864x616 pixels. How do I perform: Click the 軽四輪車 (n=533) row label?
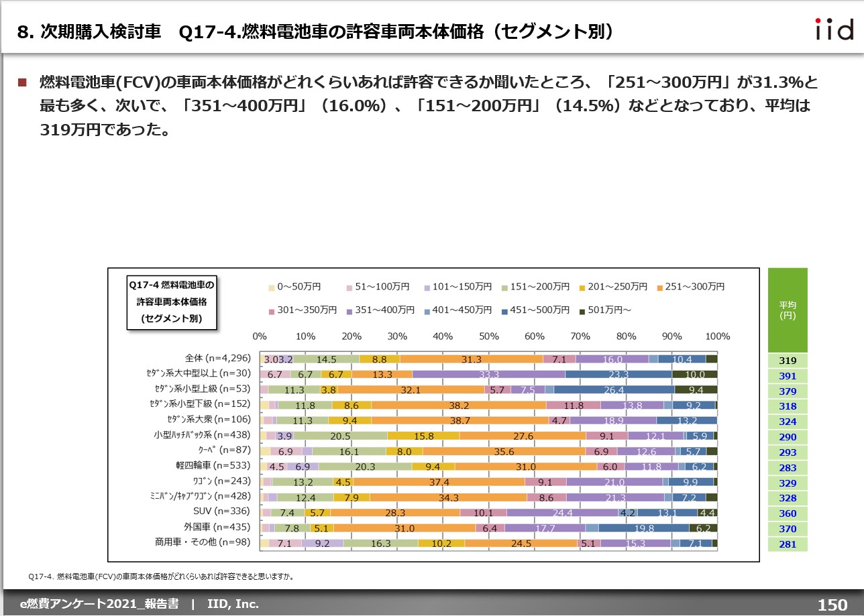[x=213, y=465]
